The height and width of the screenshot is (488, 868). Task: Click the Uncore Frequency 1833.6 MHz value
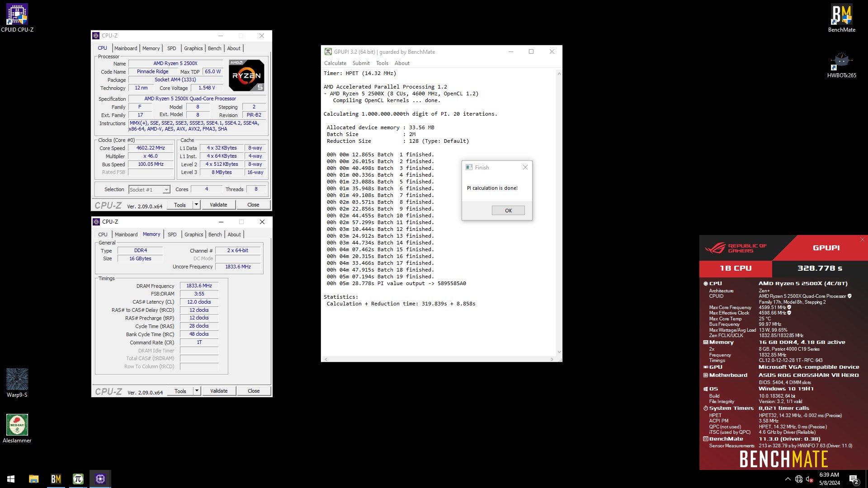coord(238,267)
